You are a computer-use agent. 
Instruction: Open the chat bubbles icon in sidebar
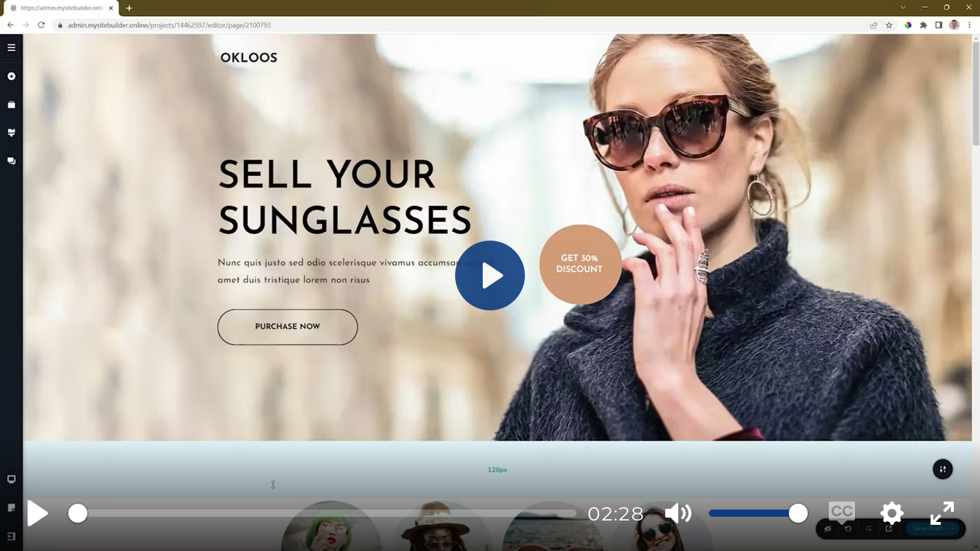click(11, 161)
